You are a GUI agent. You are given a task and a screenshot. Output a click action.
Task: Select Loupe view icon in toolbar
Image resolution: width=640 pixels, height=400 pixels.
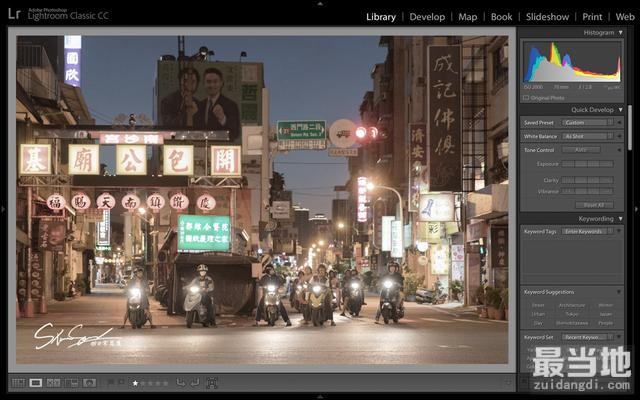tap(36, 382)
